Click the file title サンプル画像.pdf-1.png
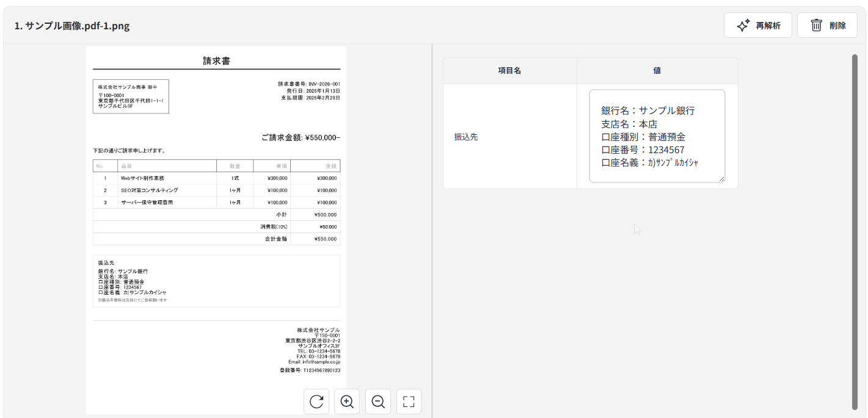The image size is (868, 418). [72, 26]
